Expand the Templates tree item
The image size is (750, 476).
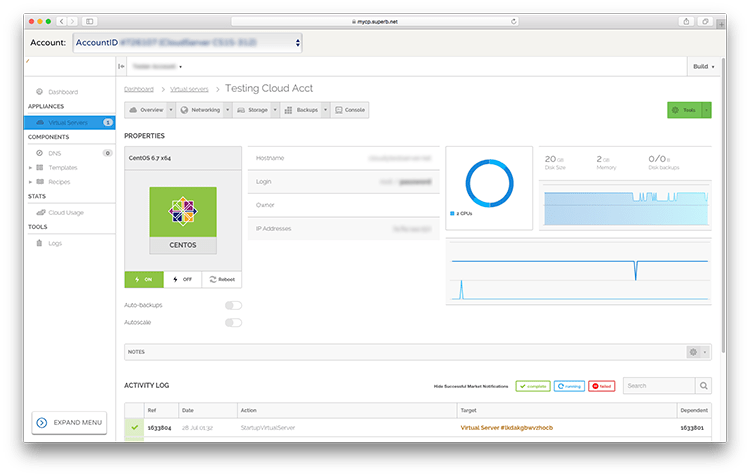pyautogui.click(x=31, y=168)
